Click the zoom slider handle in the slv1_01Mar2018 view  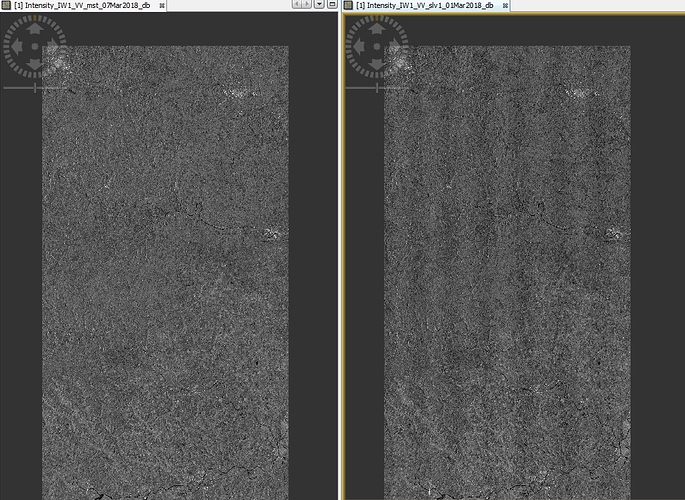(x=377, y=88)
